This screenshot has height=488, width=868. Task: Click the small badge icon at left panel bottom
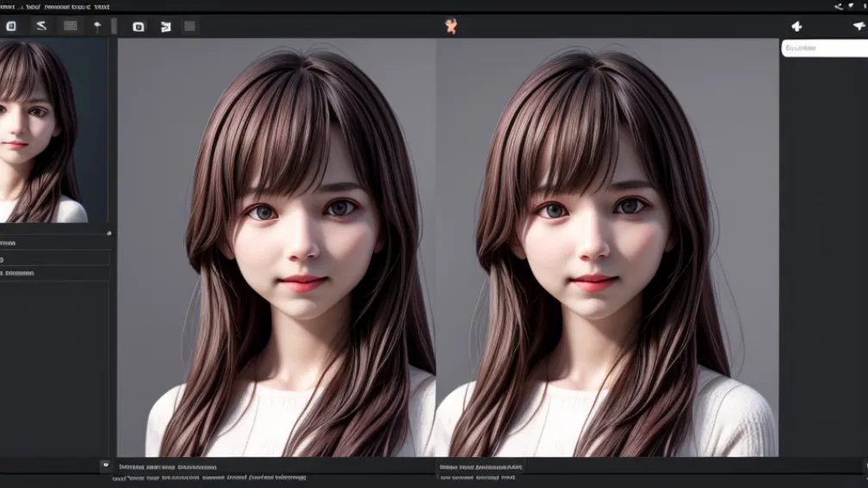coord(106,465)
